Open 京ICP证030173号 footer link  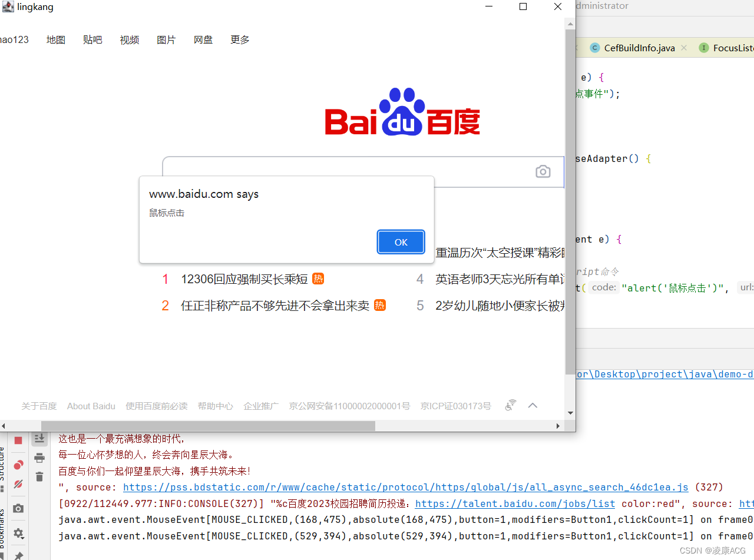(455, 406)
